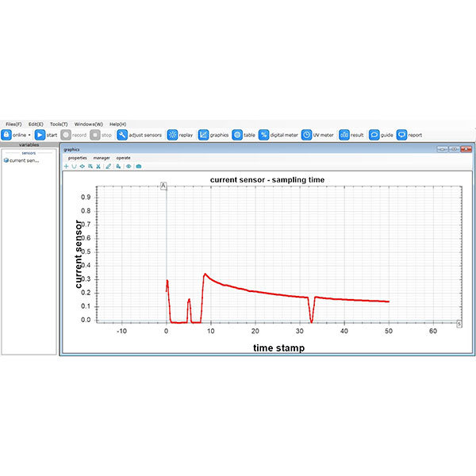The height and width of the screenshot is (476, 476).
Task: Click the pan/move arrows tool in graph toolbar
Action: 82,166
